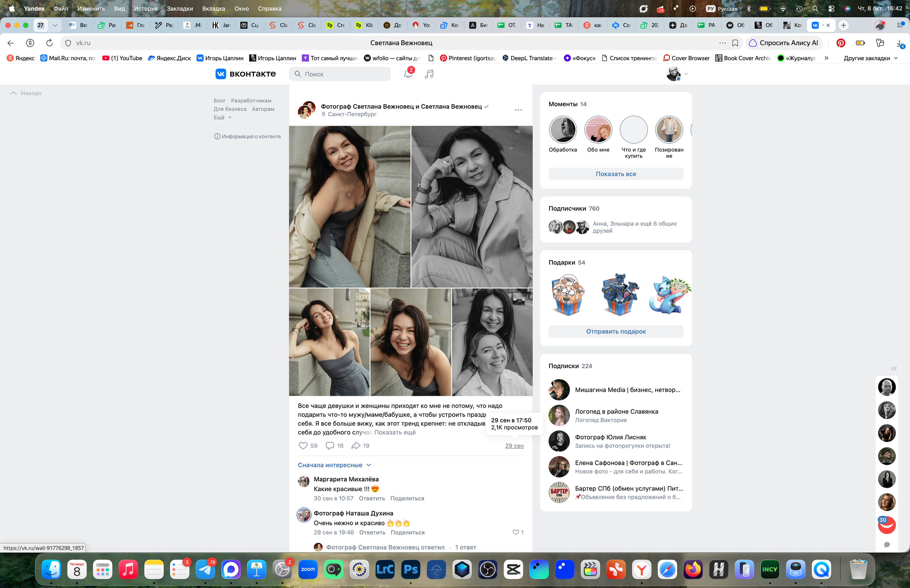Viewport: 910px width, 588px height.
Task: Share the post via arrow icon
Action: (x=356, y=446)
